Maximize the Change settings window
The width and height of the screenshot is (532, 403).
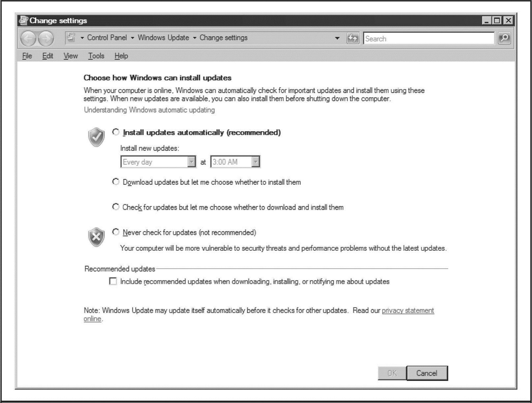tap(497, 20)
